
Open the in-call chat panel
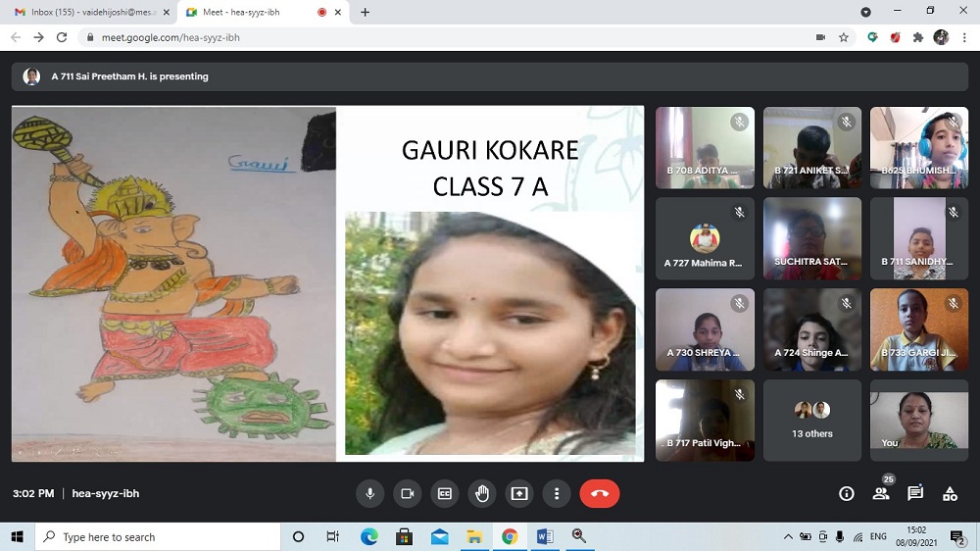[915, 493]
